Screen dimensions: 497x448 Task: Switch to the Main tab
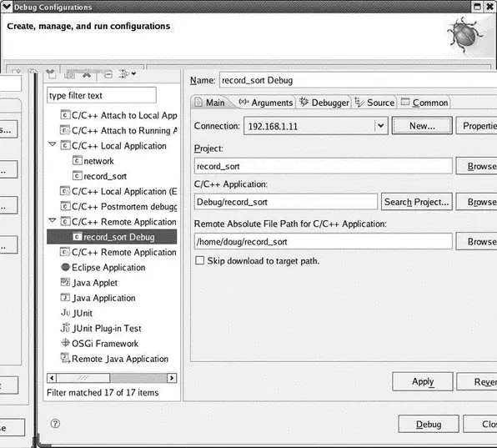pos(210,103)
